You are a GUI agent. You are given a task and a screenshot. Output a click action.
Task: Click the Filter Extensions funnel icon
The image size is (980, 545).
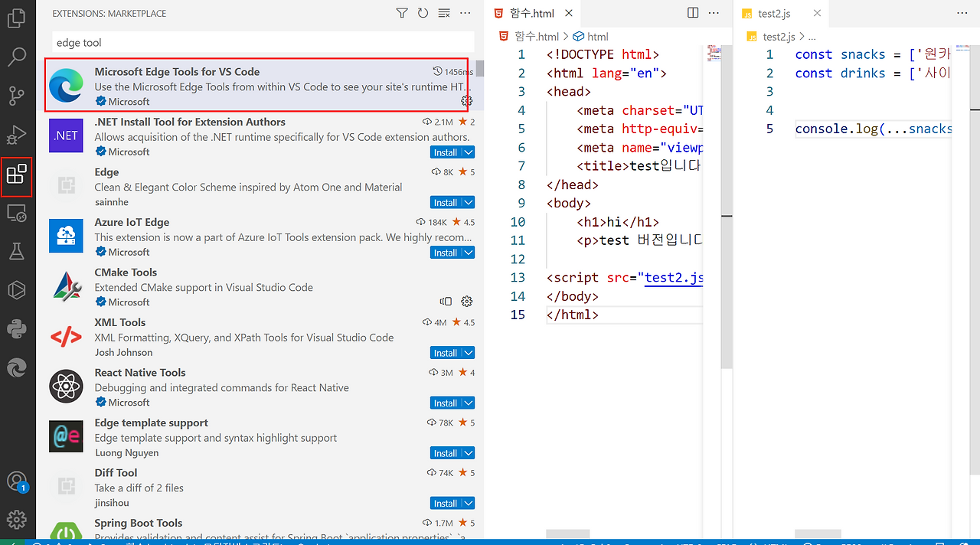click(x=401, y=13)
